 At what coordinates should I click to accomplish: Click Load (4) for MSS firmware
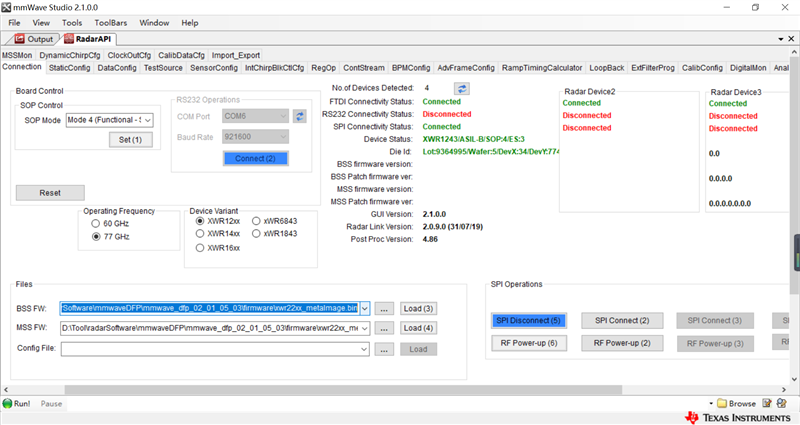point(418,328)
